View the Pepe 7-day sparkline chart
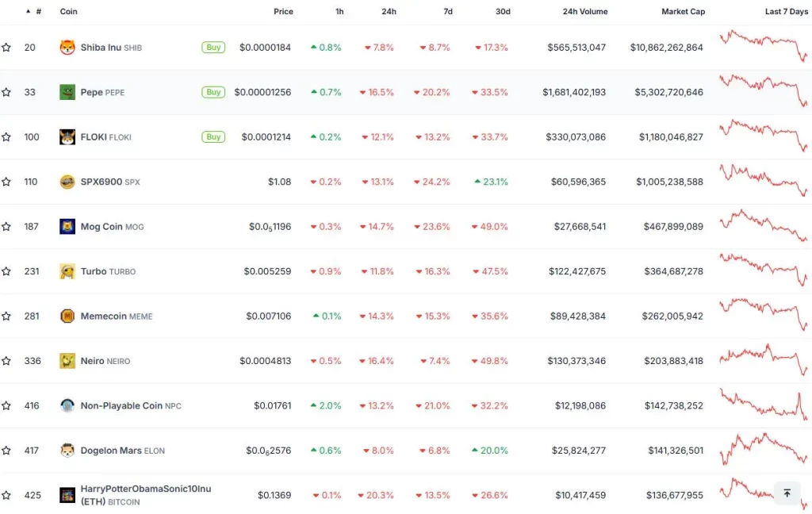Image resolution: width=812 pixels, height=514 pixels. coord(764,90)
